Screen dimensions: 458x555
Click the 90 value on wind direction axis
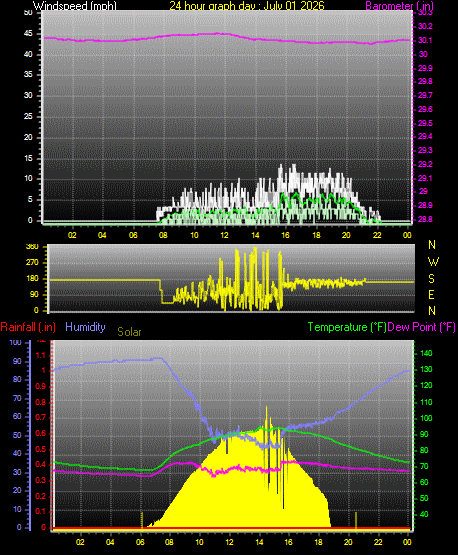[34, 294]
